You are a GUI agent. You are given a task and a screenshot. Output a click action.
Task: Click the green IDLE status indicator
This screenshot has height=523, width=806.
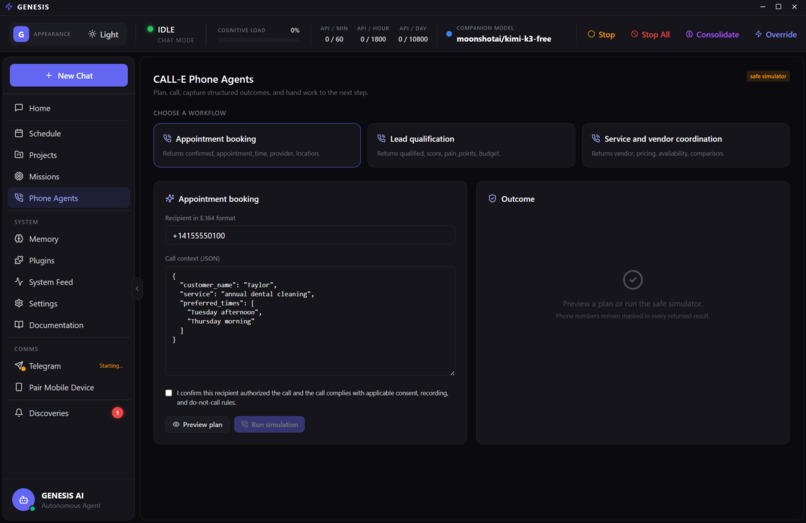[150, 29]
